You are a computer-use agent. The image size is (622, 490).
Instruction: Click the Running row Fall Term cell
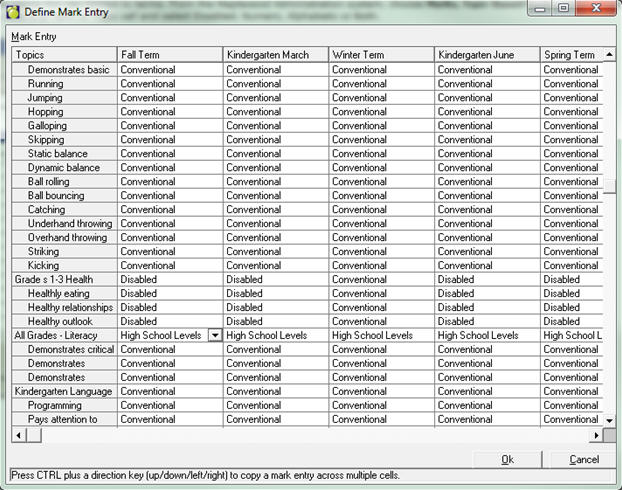169,84
